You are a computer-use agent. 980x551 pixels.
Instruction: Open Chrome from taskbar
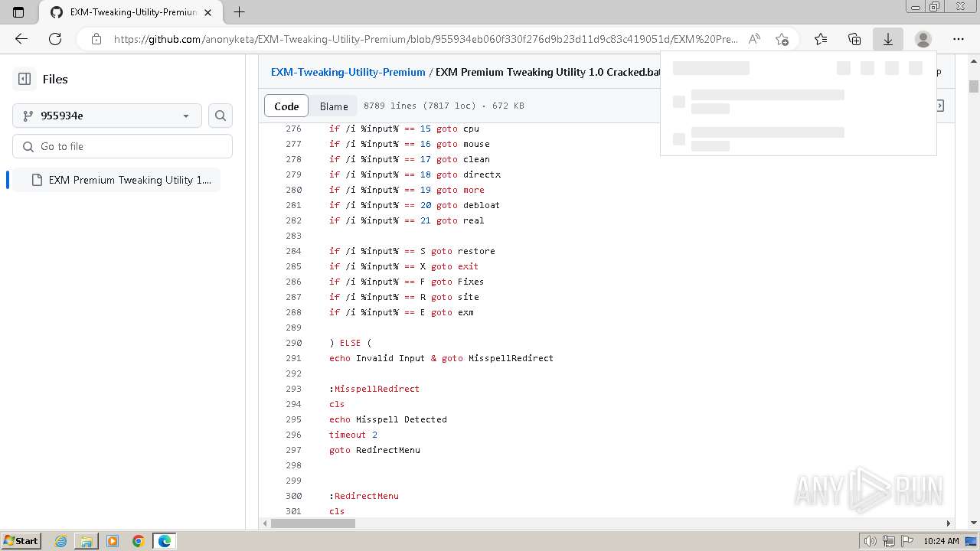tap(139, 541)
